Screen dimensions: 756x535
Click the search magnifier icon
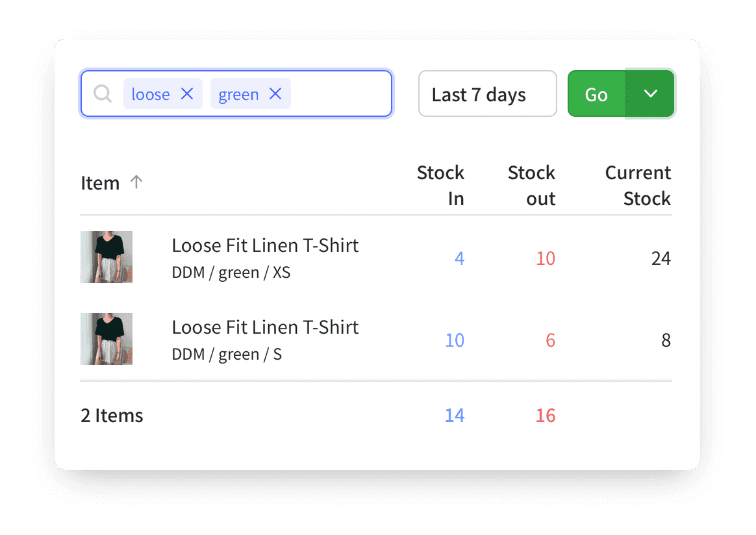pos(102,94)
